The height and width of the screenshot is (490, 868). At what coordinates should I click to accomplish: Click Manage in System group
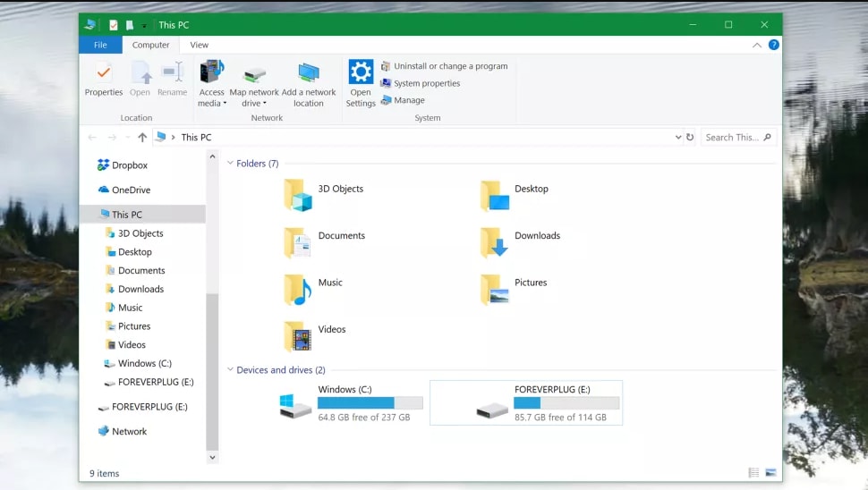[x=403, y=100]
